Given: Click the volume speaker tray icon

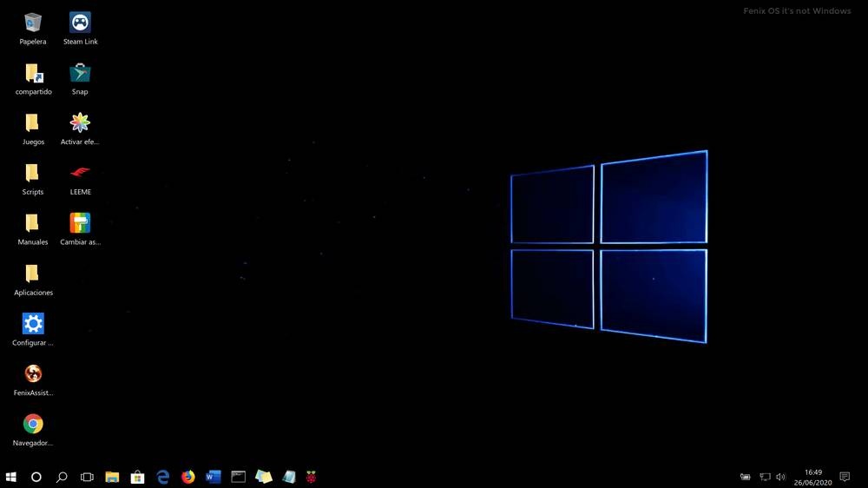Looking at the screenshot, I should click(780, 477).
